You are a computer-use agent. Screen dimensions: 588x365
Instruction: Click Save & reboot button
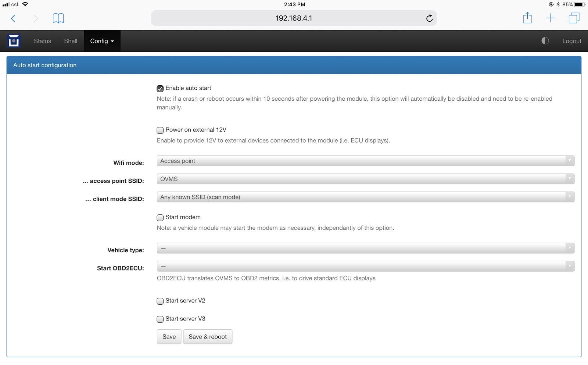[208, 337]
